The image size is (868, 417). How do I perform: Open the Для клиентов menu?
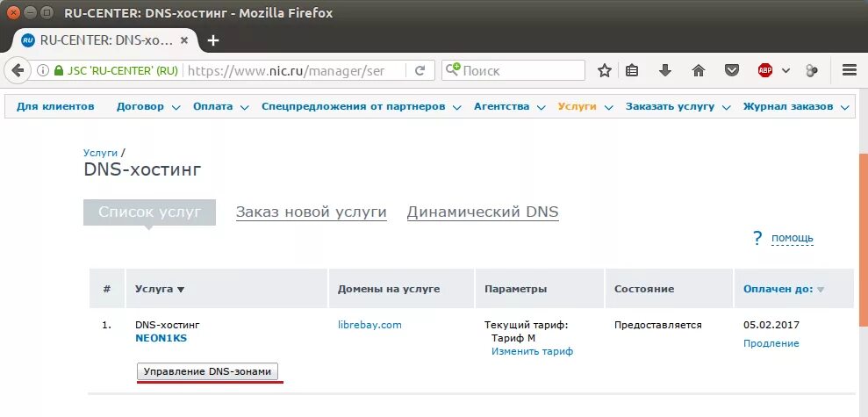click(55, 106)
